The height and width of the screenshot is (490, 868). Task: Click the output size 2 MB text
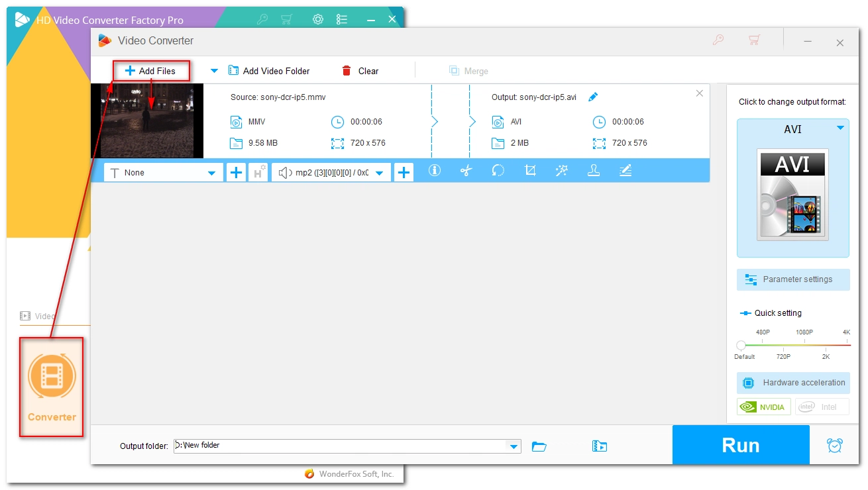[x=521, y=143]
